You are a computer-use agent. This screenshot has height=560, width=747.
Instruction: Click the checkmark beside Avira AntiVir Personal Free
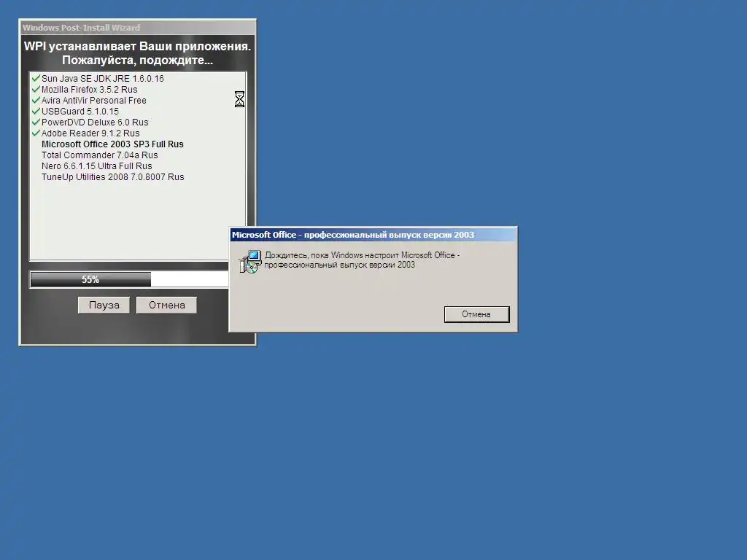click(x=36, y=99)
